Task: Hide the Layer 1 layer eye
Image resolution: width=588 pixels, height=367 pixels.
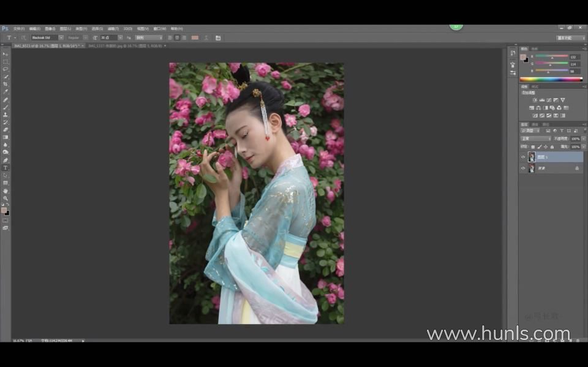Action: click(x=523, y=157)
